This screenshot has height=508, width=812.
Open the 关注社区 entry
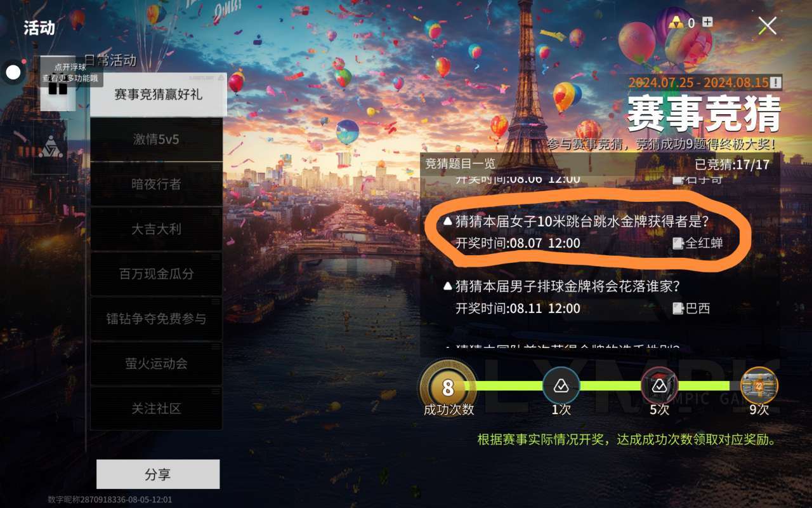click(156, 408)
